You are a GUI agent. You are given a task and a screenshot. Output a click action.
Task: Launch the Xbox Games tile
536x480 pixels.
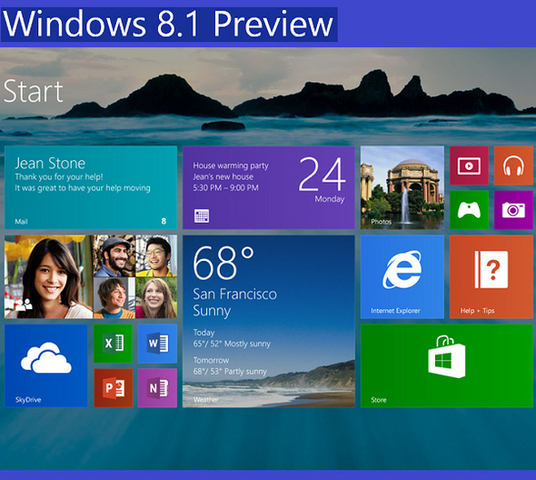pos(469,210)
